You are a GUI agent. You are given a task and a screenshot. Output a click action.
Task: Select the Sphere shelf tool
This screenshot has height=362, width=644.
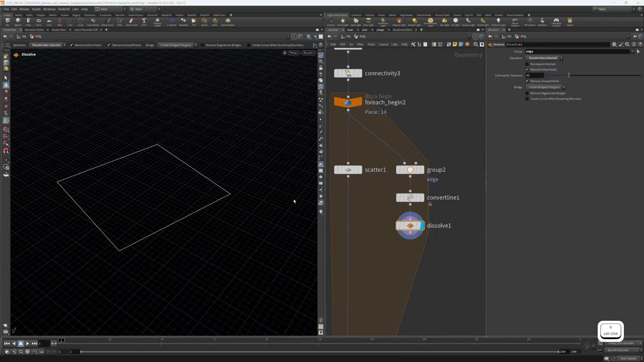[x=18, y=21]
